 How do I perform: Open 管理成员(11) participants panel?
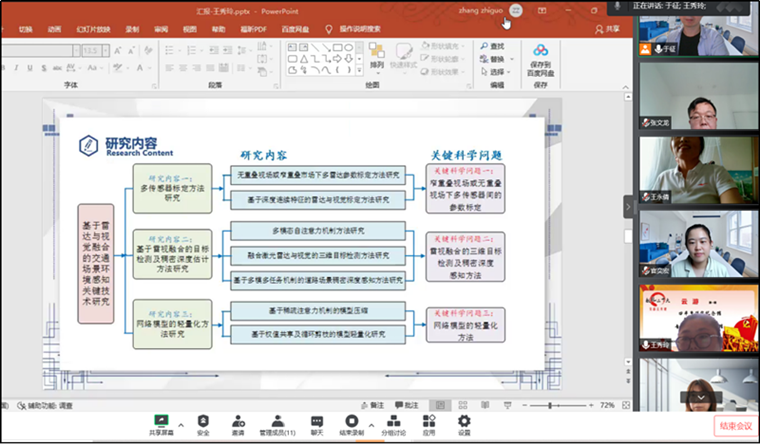tap(277, 421)
